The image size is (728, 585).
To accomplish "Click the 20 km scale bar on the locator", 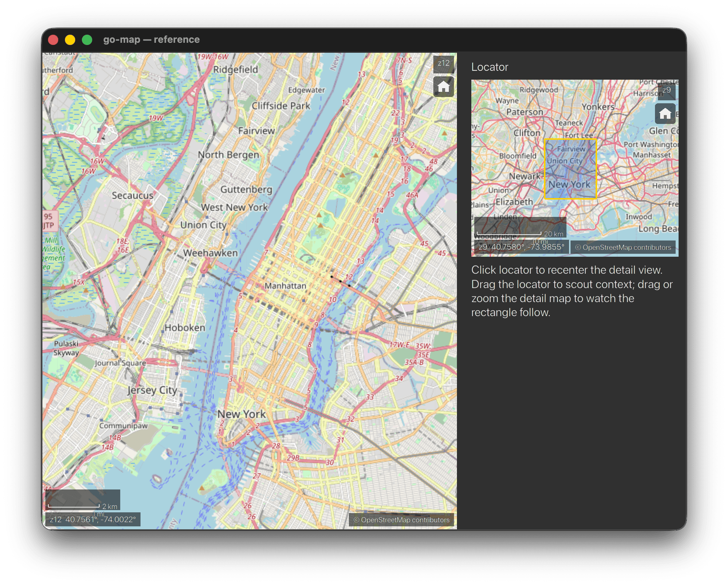I will point(520,227).
